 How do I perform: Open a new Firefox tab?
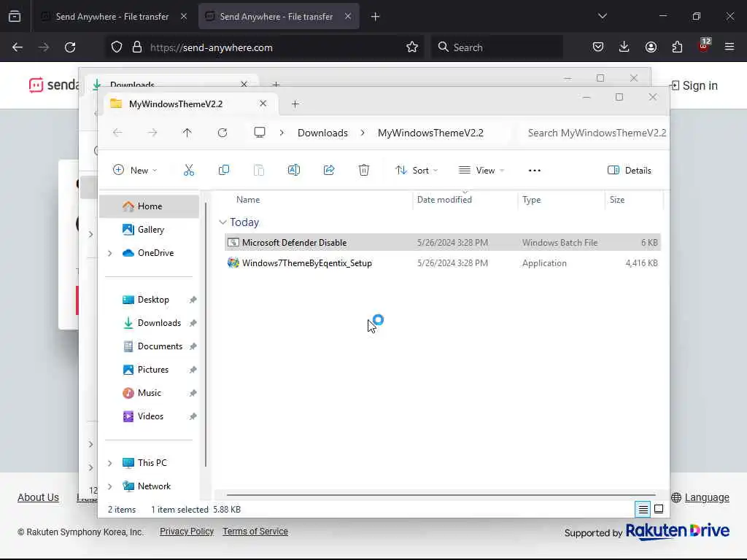pyautogui.click(x=376, y=17)
